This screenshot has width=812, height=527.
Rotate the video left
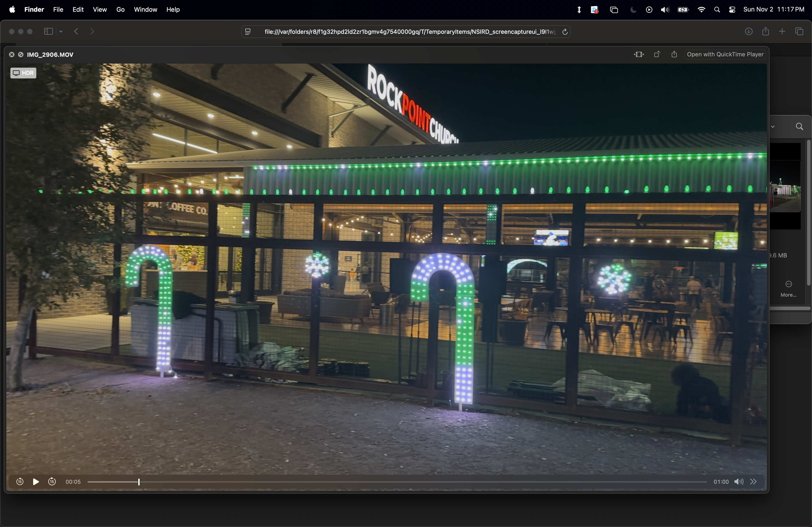657,55
